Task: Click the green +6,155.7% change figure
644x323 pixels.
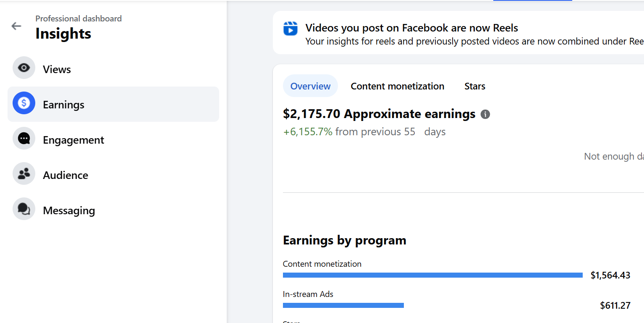Action: 308,132
